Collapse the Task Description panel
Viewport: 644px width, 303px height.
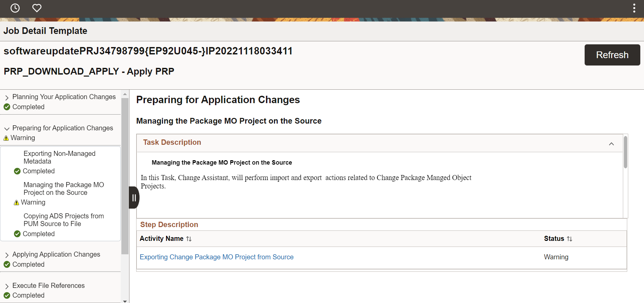(611, 144)
